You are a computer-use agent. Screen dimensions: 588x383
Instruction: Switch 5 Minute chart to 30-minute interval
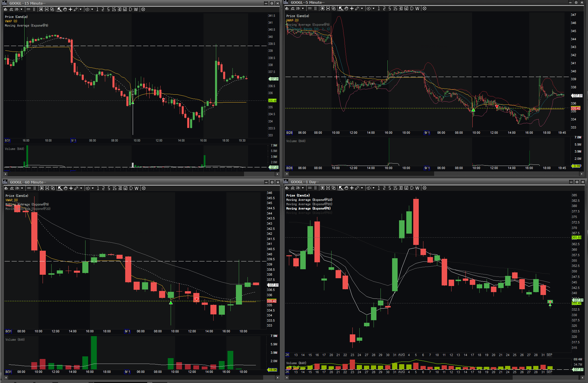click(x=401, y=8)
